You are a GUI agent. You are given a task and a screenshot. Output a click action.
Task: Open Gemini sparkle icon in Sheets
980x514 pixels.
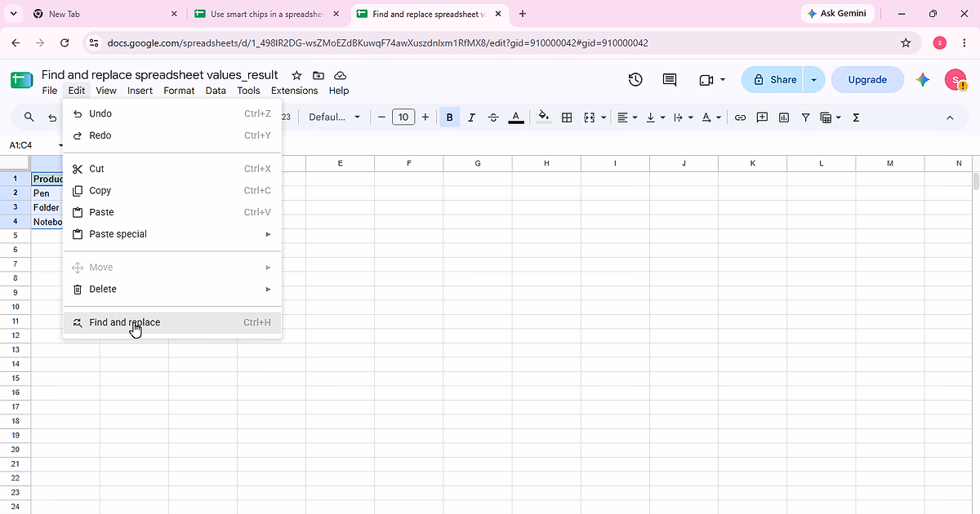pos(923,80)
